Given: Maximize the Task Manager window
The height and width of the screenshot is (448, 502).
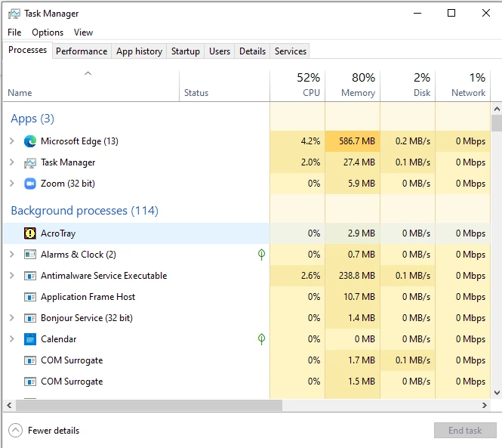Looking at the screenshot, I should 451,13.
